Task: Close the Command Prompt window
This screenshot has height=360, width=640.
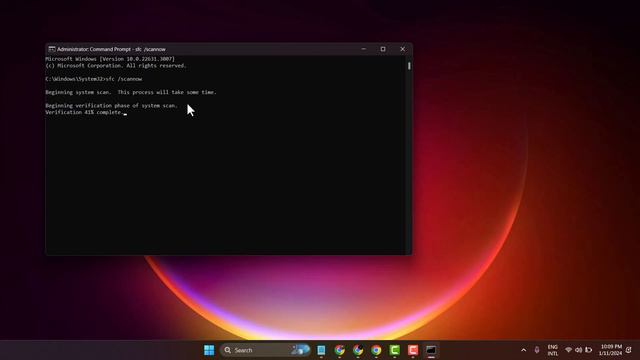Action: 402,49
